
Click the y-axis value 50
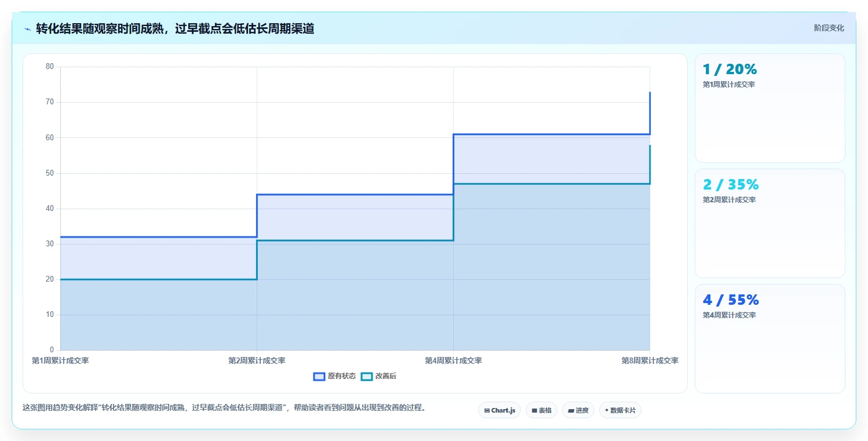tap(49, 173)
